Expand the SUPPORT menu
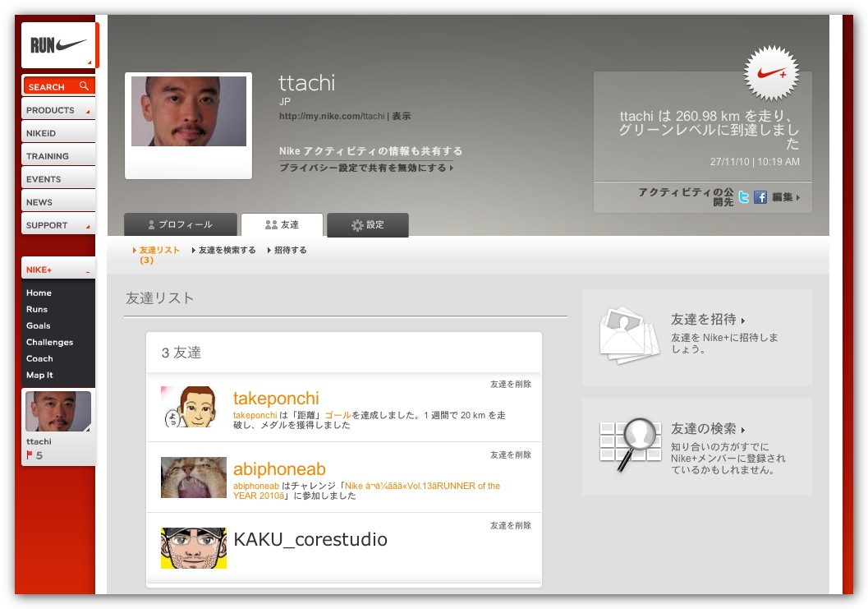The width and height of the screenshot is (868, 609). click(x=58, y=225)
